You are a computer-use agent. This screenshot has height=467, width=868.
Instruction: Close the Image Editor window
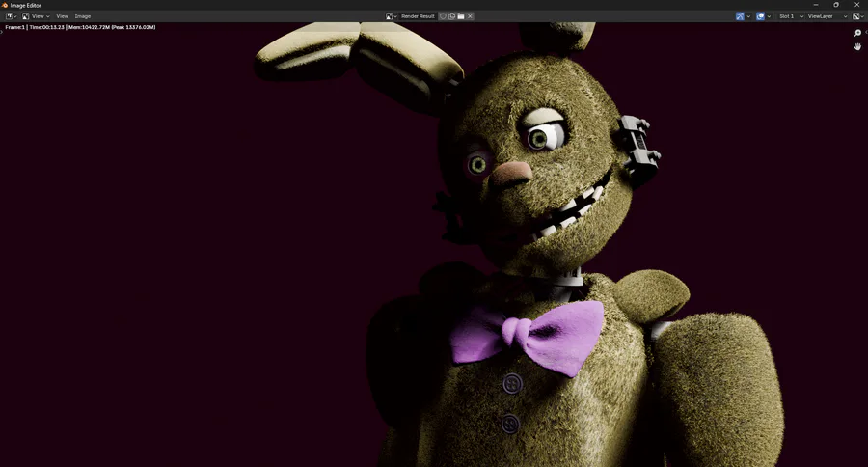(857, 5)
